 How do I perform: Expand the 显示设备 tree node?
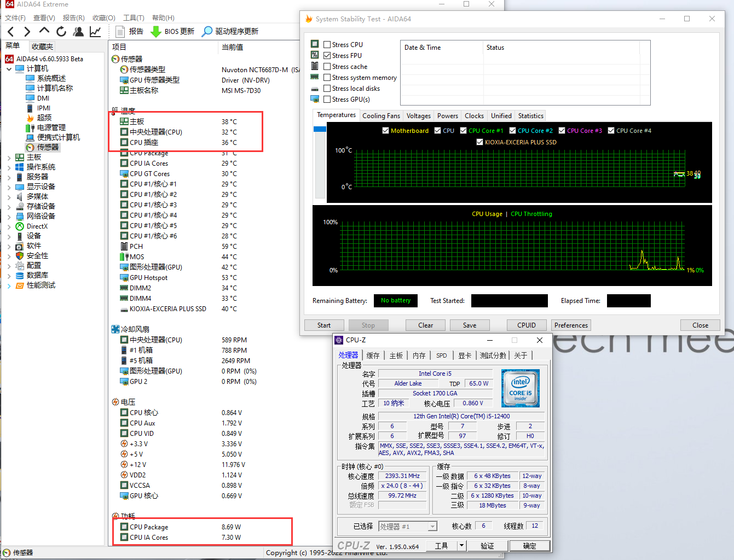(x=9, y=187)
